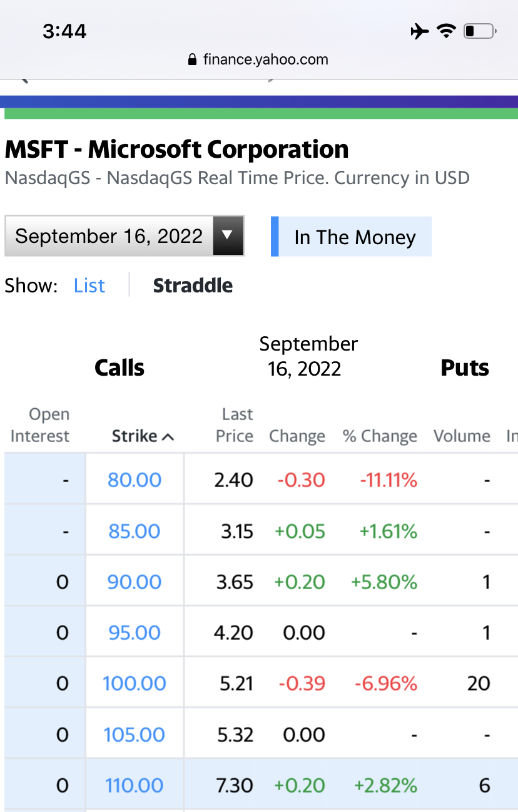Screen dimensions: 518x812
Task: Sort by the Strike column header
Action: pos(135,436)
